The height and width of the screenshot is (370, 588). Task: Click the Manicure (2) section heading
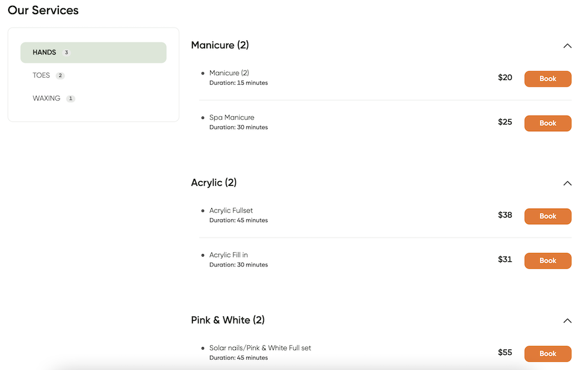click(x=220, y=45)
